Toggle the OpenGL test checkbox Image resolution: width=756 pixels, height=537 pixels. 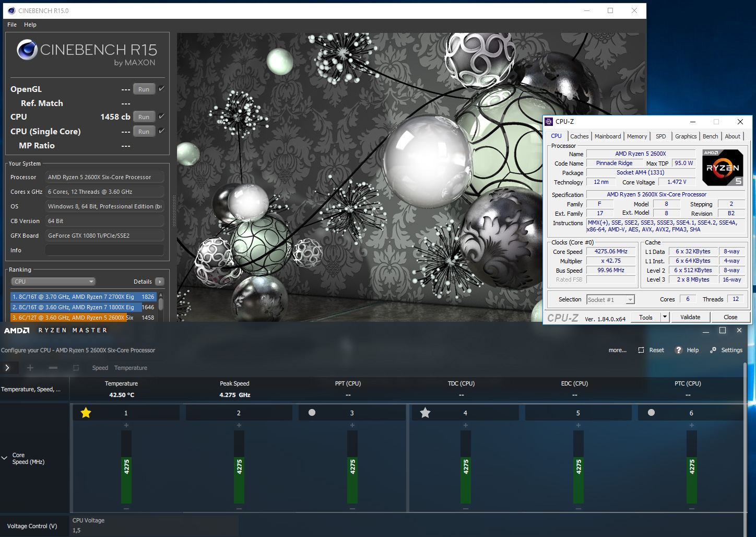pos(161,89)
